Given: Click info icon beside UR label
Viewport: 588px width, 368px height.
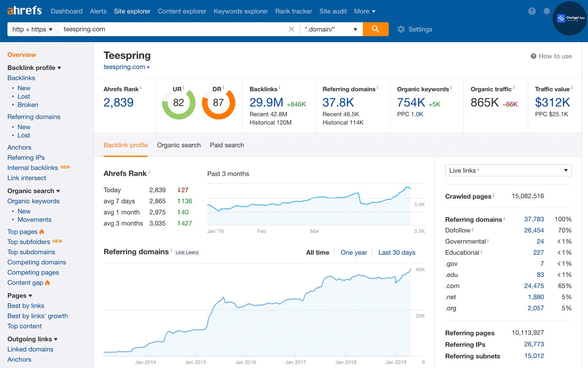Looking at the screenshot, I should [183, 87].
